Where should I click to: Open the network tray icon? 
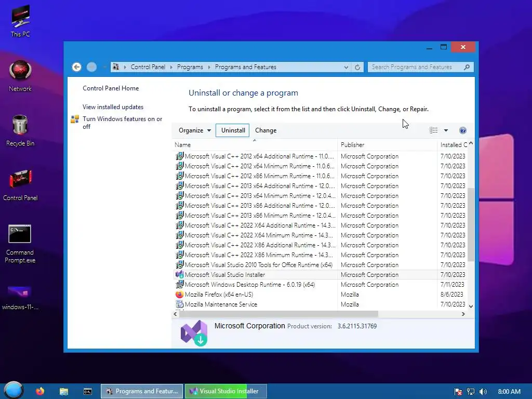471,392
